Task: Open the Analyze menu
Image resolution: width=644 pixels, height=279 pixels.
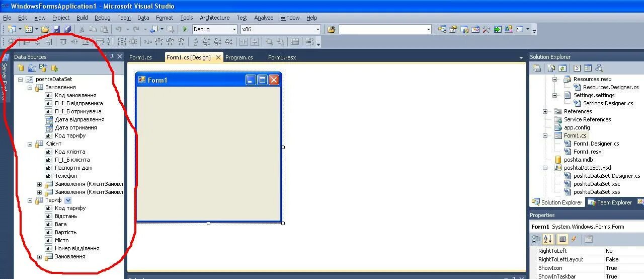Action: [x=264, y=18]
